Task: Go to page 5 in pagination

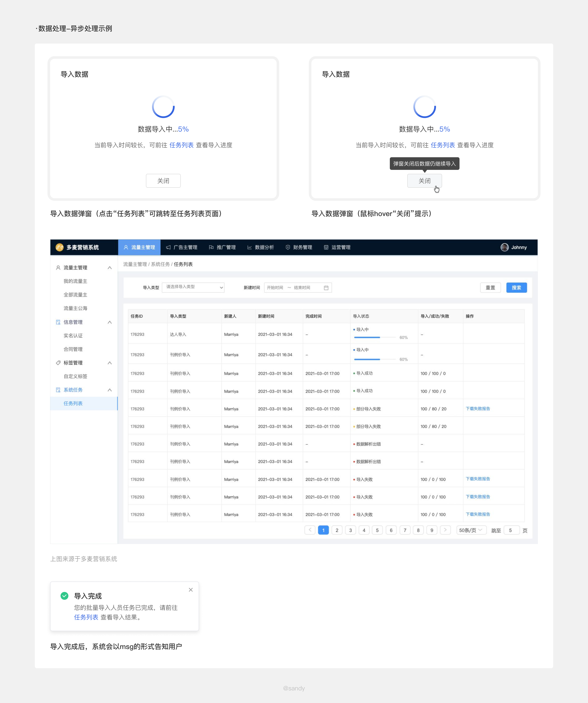Action: tap(377, 530)
